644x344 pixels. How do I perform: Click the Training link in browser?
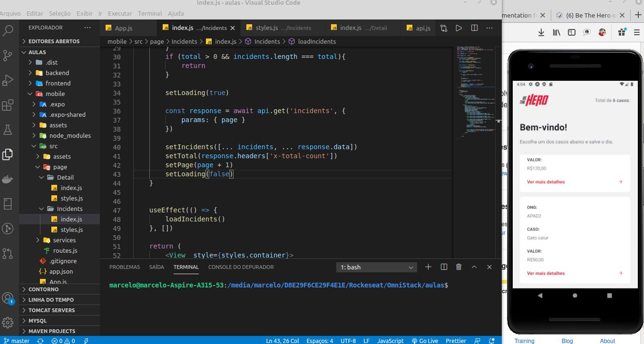[x=524, y=341]
